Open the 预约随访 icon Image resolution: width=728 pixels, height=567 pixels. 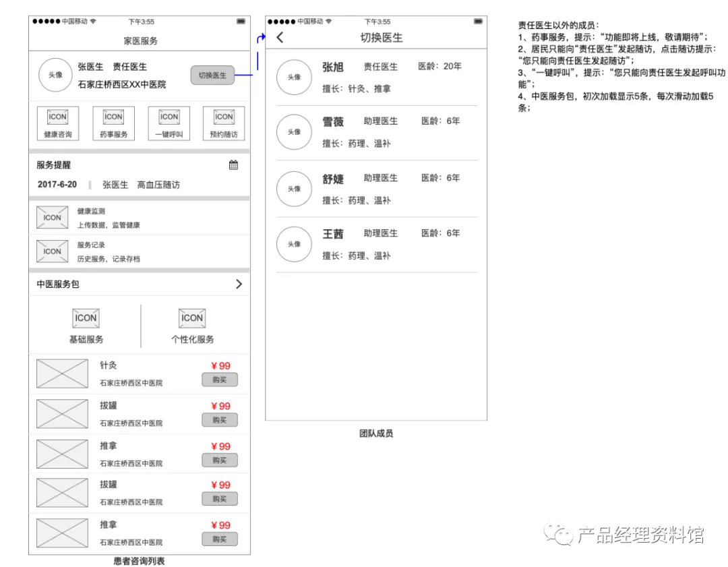[x=224, y=123]
